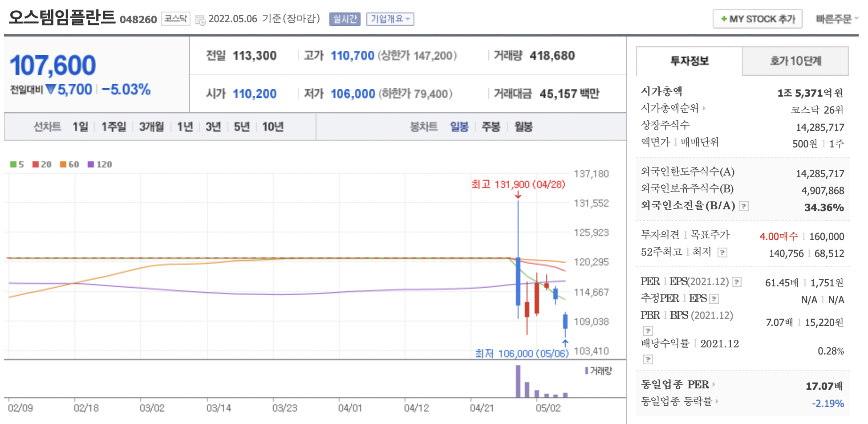Click the purple 120-day moving average legend

pos(100,164)
